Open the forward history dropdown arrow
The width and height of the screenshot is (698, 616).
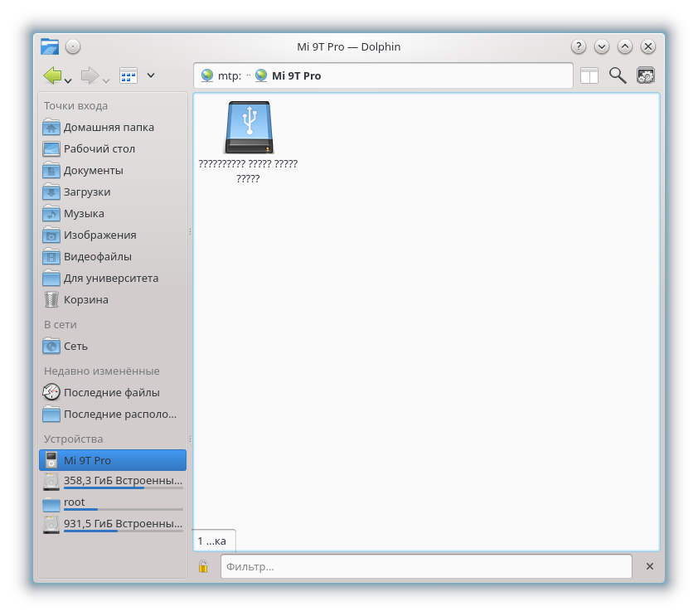tap(106, 80)
